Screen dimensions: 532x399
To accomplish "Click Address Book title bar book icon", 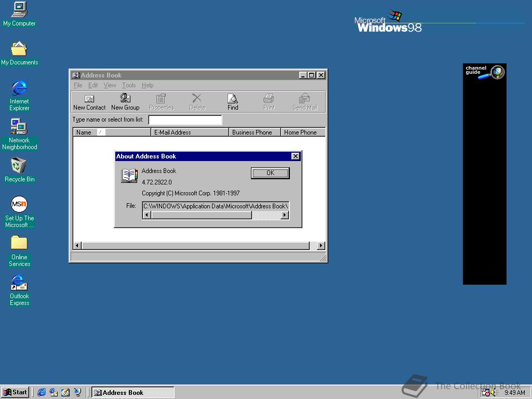I will 76,75.
